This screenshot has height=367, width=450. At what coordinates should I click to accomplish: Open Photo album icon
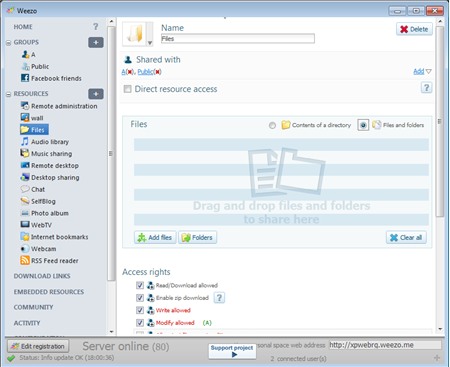point(25,213)
